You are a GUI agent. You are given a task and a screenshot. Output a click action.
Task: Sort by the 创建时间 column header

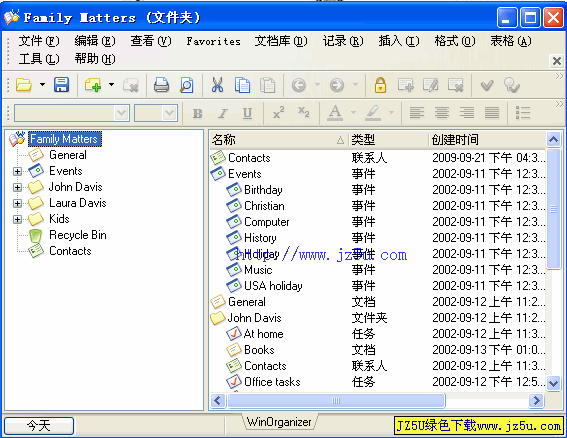[x=487, y=140]
